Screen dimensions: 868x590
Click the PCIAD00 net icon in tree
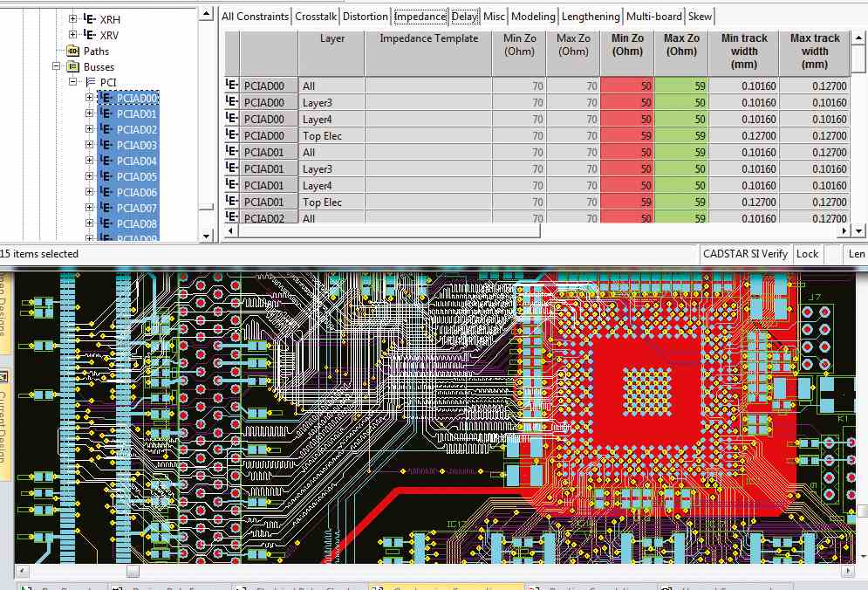click(106, 98)
